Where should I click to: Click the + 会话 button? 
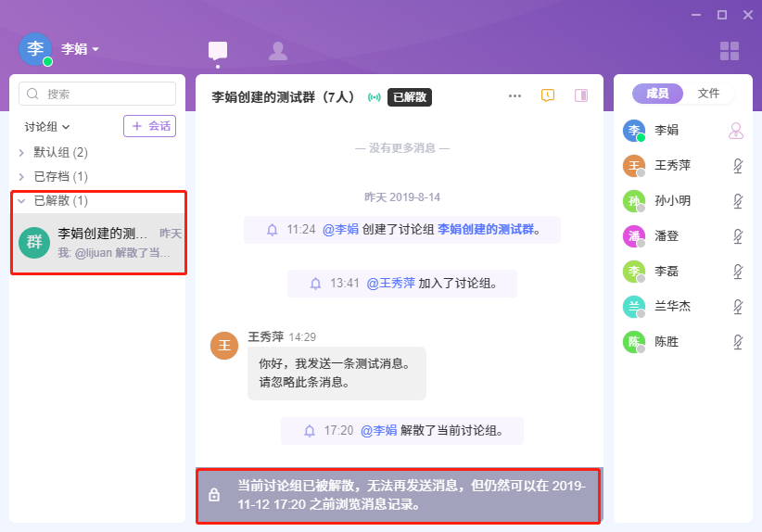149,126
